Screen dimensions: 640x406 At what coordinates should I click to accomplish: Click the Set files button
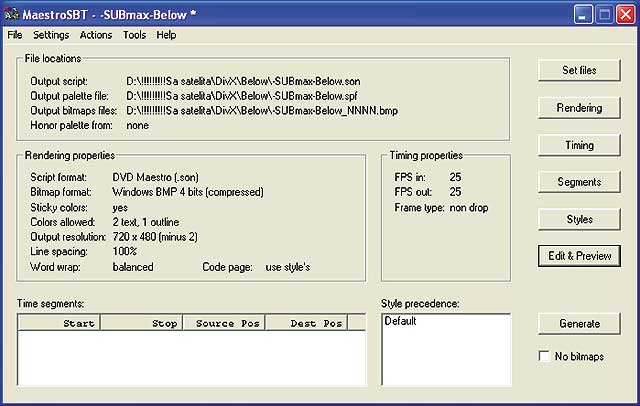(579, 70)
